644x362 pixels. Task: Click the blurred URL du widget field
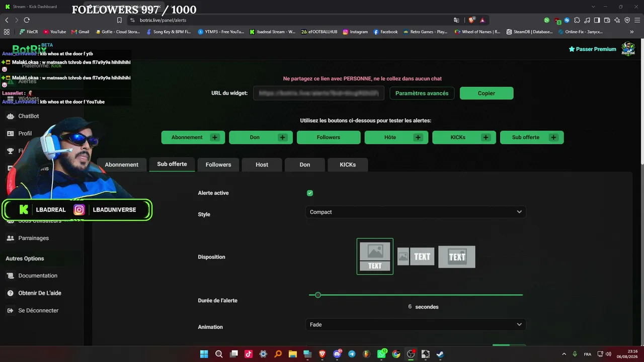(319, 93)
